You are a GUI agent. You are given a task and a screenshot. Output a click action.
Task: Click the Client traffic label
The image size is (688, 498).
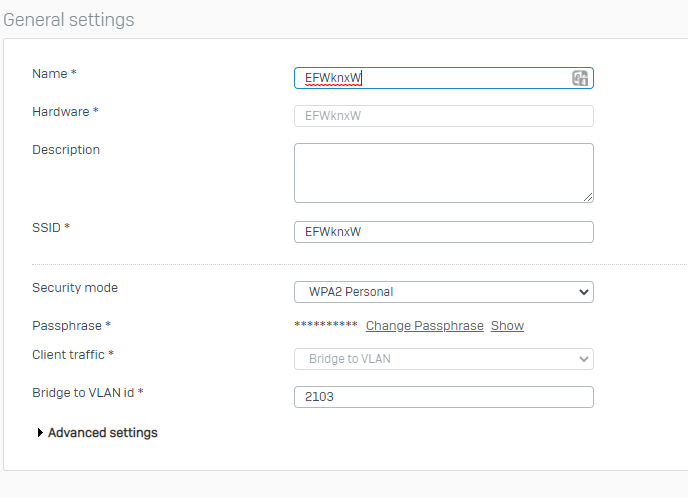[70, 355]
